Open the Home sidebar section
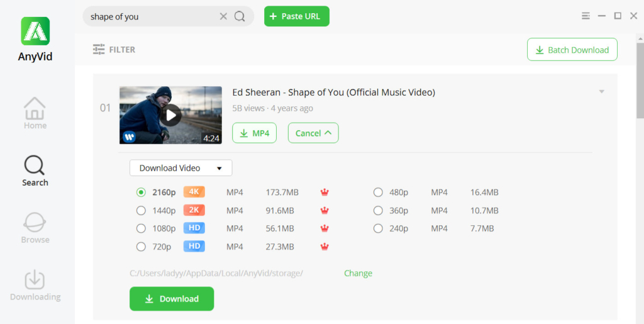 point(35,113)
